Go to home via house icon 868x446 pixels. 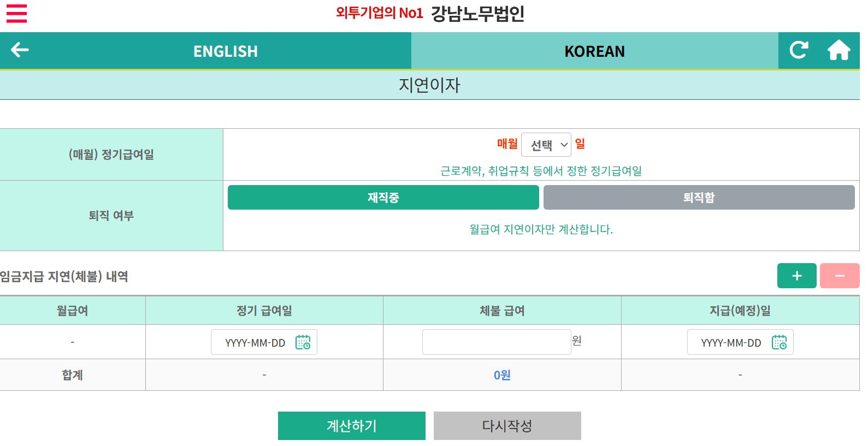(839, 50)
